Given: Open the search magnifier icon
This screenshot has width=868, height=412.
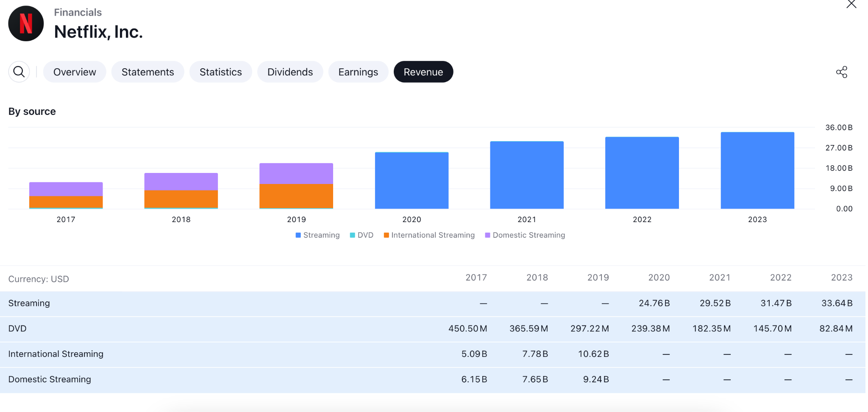Looking at the screenshot, I should (19, 72).
